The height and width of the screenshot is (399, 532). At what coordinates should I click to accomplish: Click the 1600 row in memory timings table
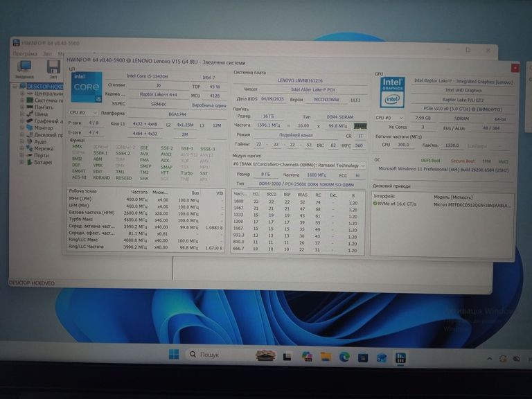click(298, 202)
